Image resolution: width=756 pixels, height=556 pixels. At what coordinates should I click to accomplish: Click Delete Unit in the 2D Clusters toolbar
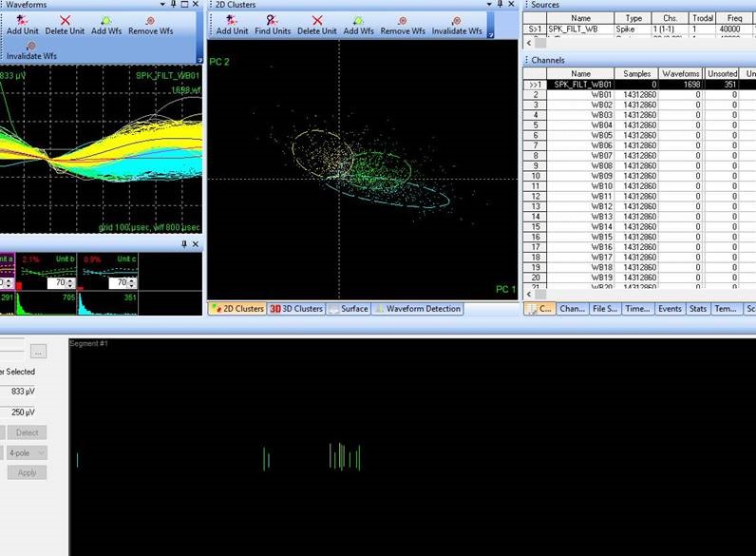click(x=317, y=25)
